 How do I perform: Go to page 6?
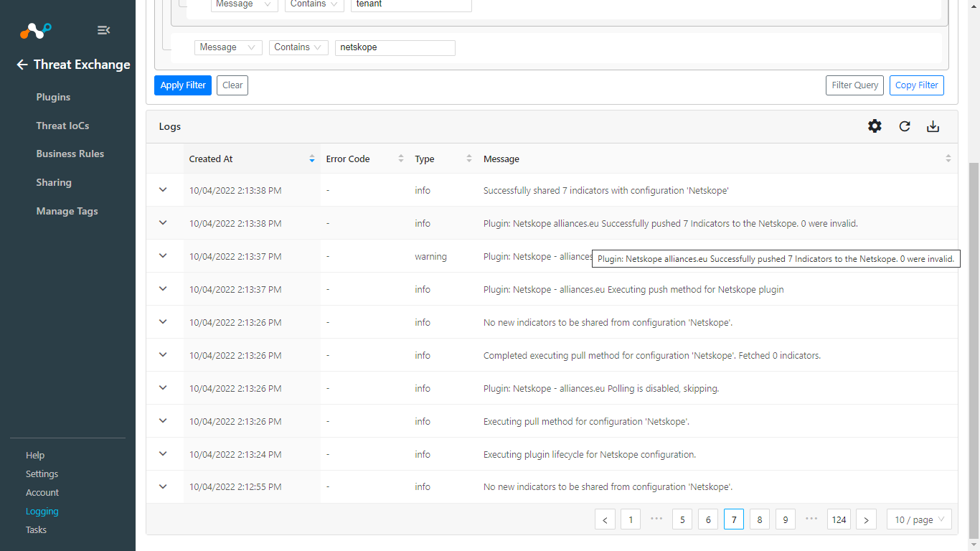[708, 519]
